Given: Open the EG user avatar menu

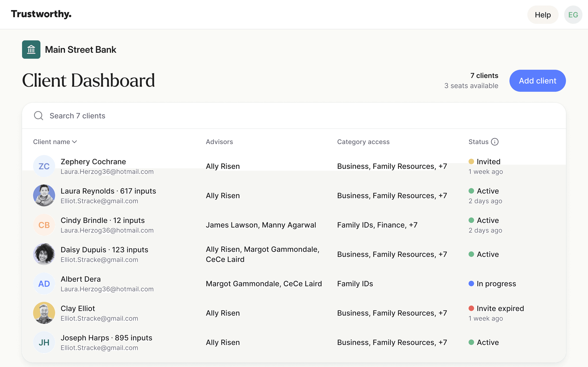Looking at the screenshot, I should point(573,15).
